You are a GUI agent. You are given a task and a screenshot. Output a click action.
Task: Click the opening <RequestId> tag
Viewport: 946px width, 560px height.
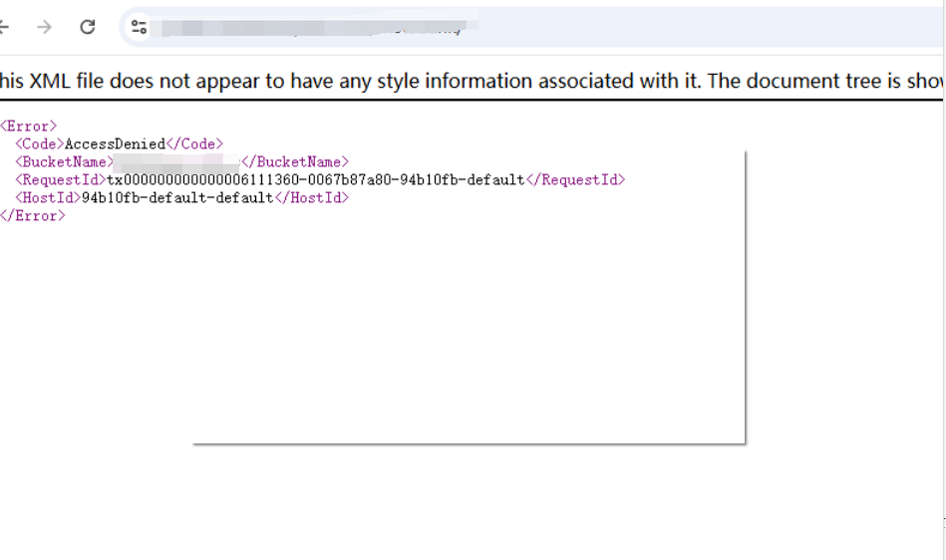point(61,179)
